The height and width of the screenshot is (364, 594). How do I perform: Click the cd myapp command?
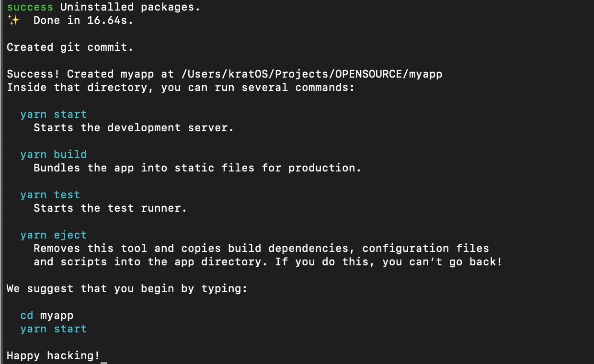pos(46,316)
